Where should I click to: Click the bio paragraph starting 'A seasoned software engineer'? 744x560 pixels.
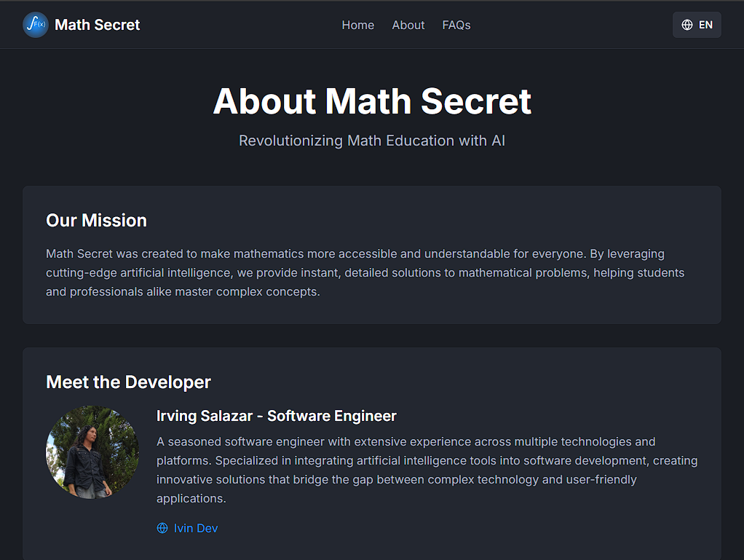[x=427, y=470]
